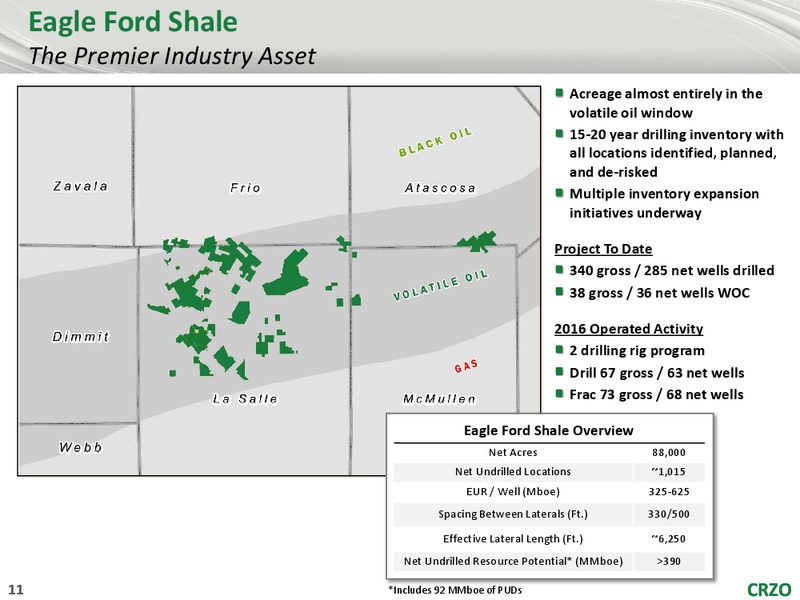Click '15-20 year drilling inventory with' bullet
Screen dimensions: 800x600
point(676,134)
